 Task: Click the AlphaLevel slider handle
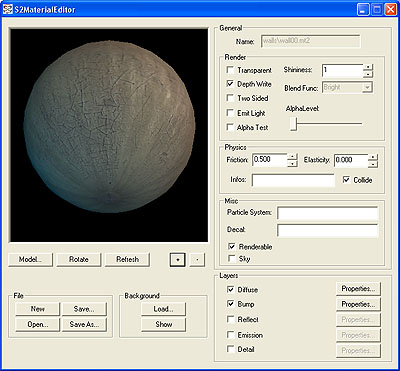[x=293, y=124]
